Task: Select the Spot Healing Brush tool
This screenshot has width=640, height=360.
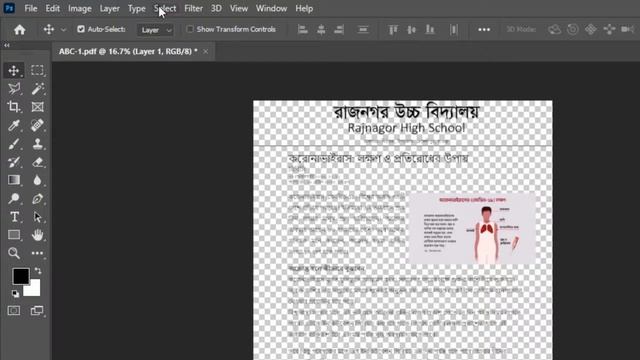Action: (x=37, y=125)
